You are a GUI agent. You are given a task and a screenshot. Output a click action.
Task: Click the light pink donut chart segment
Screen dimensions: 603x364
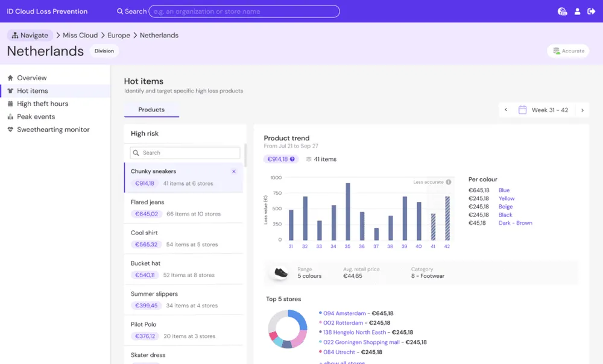tap(299, 338)
